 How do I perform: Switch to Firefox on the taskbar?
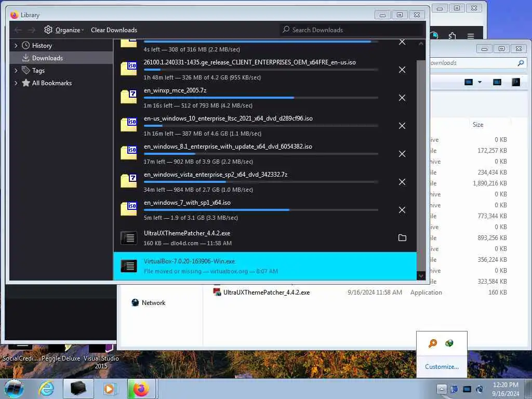[141, 389]
